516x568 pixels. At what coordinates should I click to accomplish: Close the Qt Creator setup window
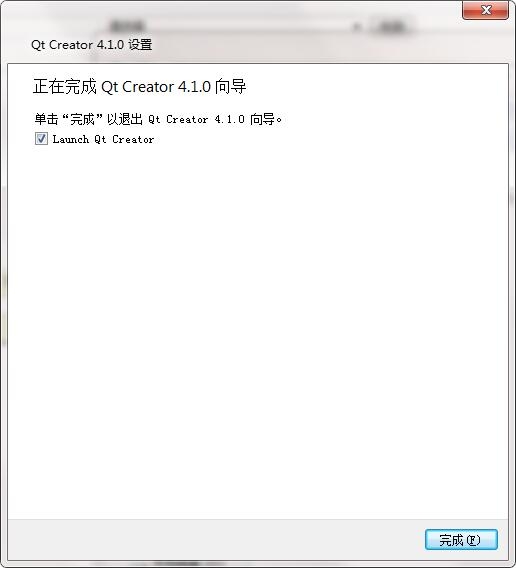click(486, 10)
